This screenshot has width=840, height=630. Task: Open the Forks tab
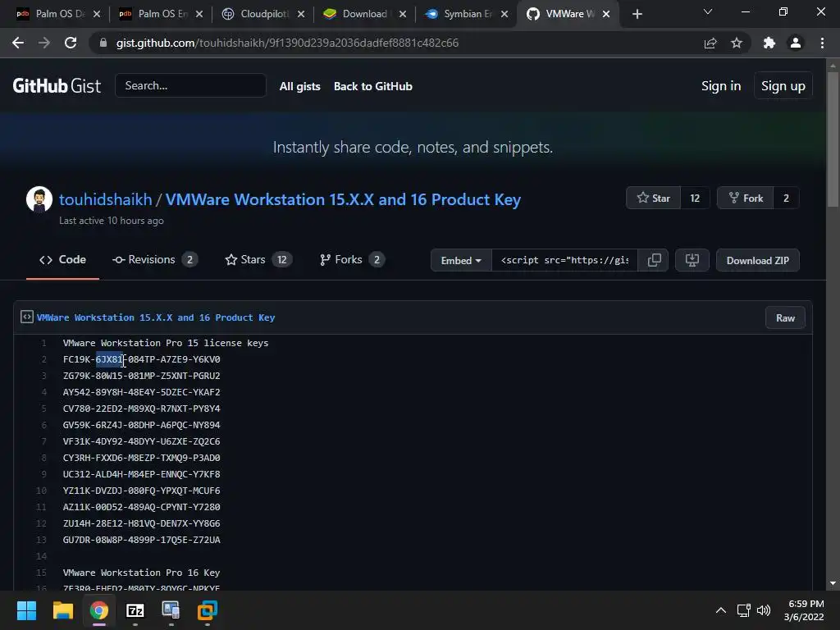click(x=352, y=260)
